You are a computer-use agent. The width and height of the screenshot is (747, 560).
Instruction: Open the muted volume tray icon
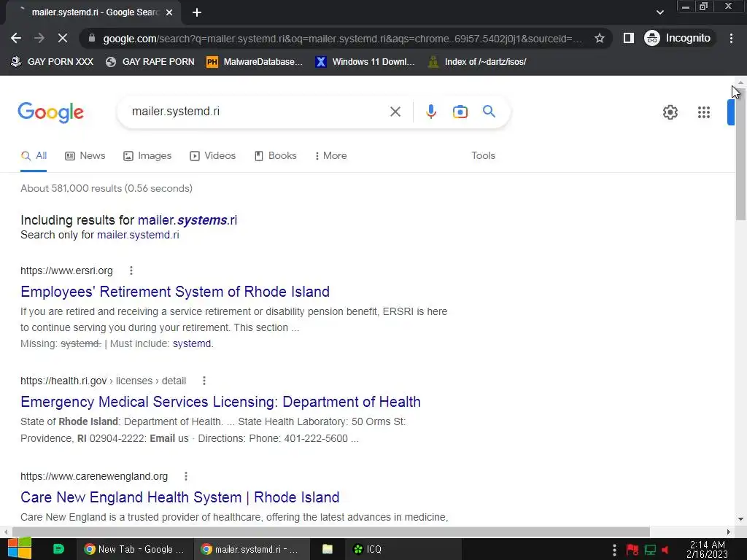click(x=665, y=550)
